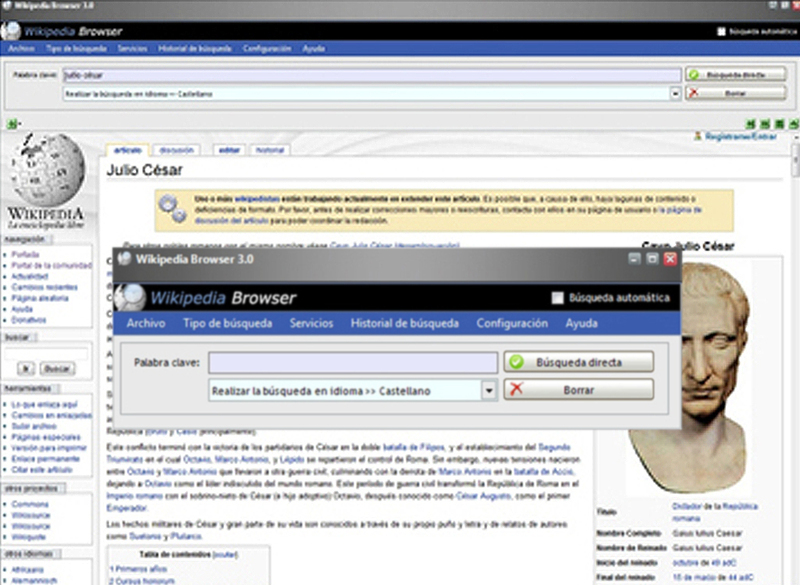Click Borrar button in foreground window

[x=579, y=390]
